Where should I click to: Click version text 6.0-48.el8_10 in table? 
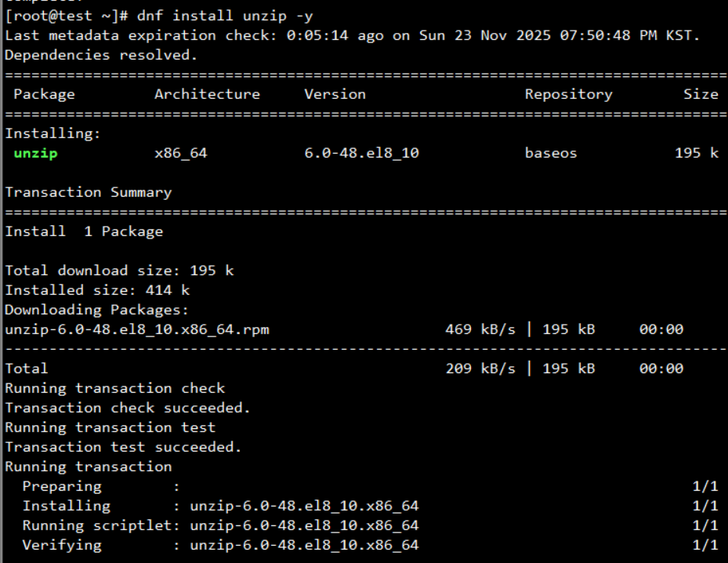click(x=362, y=153)
